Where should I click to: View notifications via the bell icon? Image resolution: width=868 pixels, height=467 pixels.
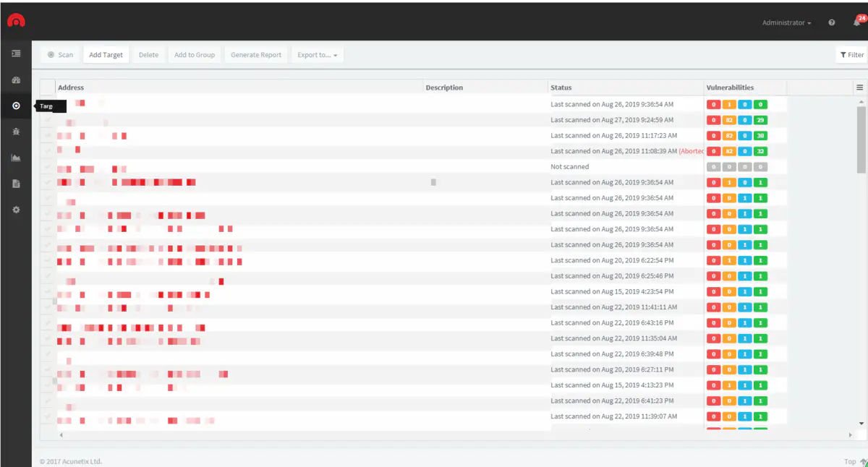[x=856, y=22]
